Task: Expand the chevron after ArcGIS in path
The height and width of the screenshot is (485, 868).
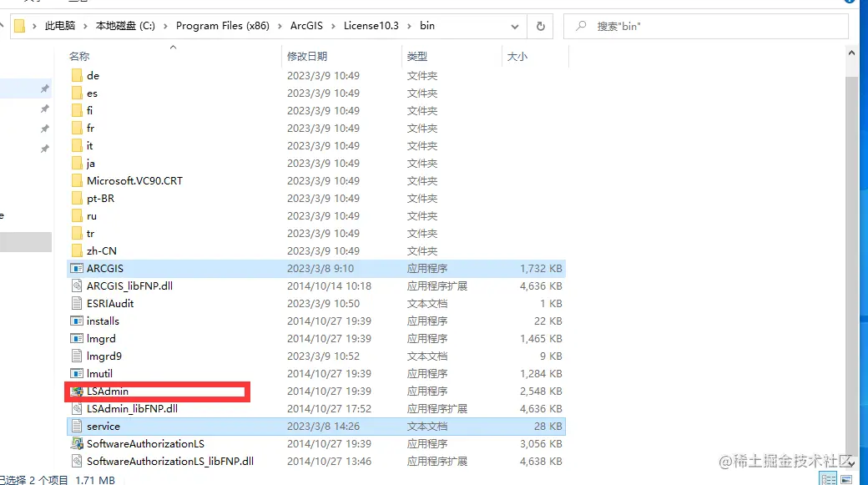Action: click(x=334, y=26)
